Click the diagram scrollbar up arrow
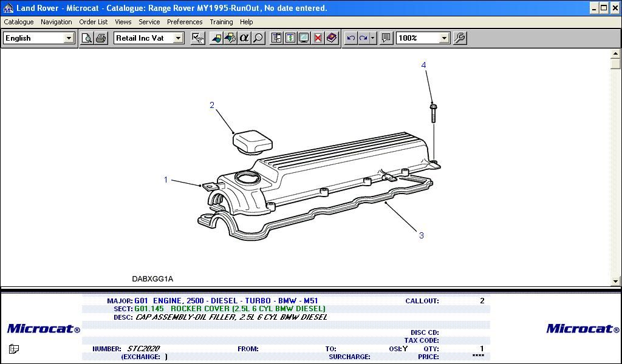This screenshot has height=364, width=622. click(616, 53)
